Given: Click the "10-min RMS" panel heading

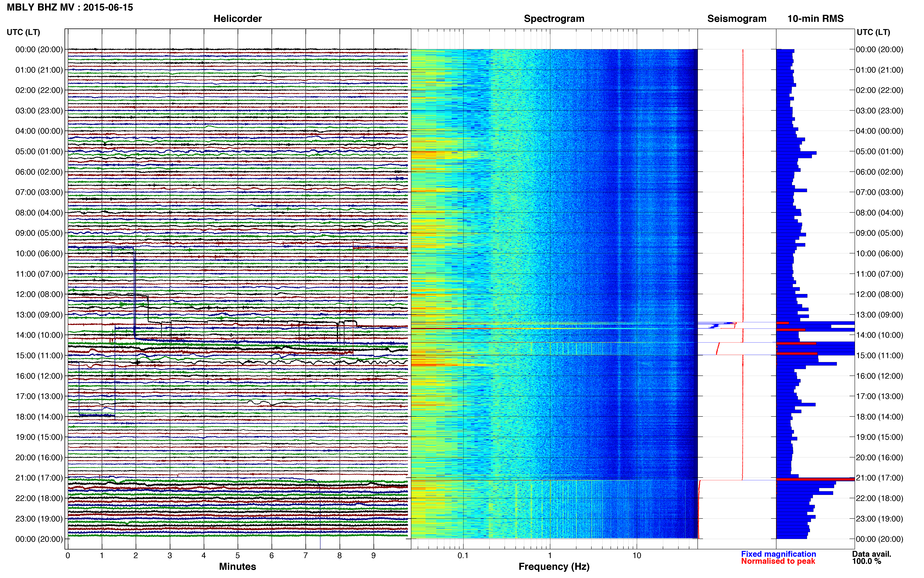Looking at the screenshot, I should (x=816, y=19).
